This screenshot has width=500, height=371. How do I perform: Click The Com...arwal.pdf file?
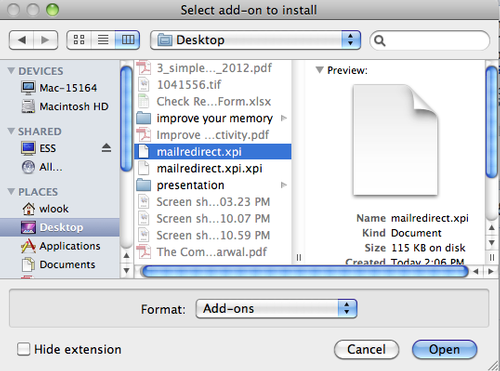tap(213, 252)
